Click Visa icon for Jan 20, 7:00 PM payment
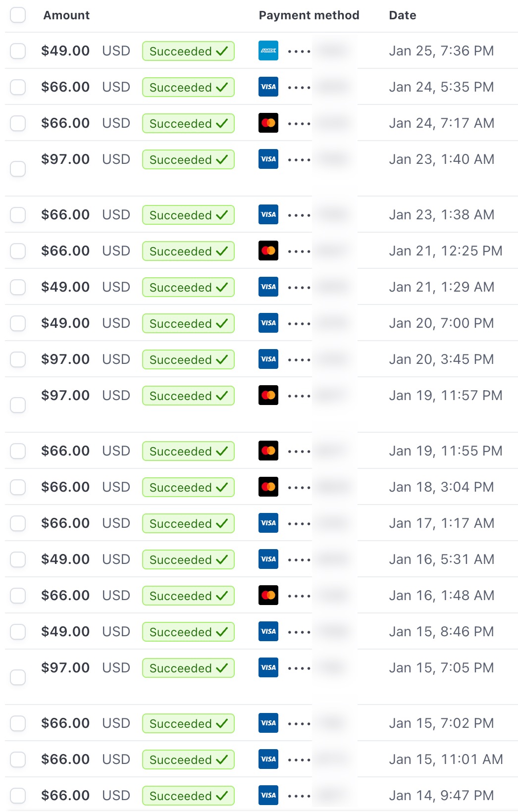This screenshot has height=812, width=518. (x=268, y=323)
